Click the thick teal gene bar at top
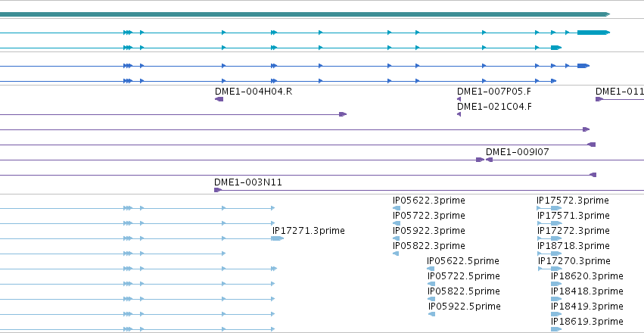Screen dimensions: 644x333 point(305,14)
